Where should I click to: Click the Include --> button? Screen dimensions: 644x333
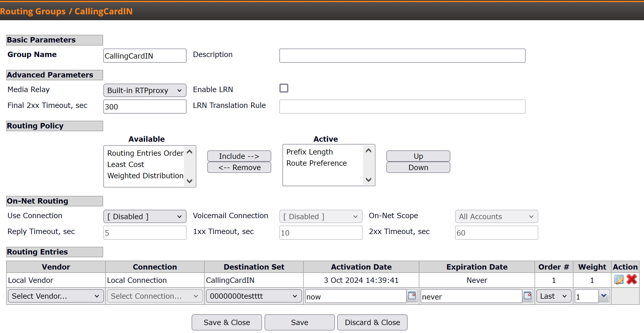point(239,156)
